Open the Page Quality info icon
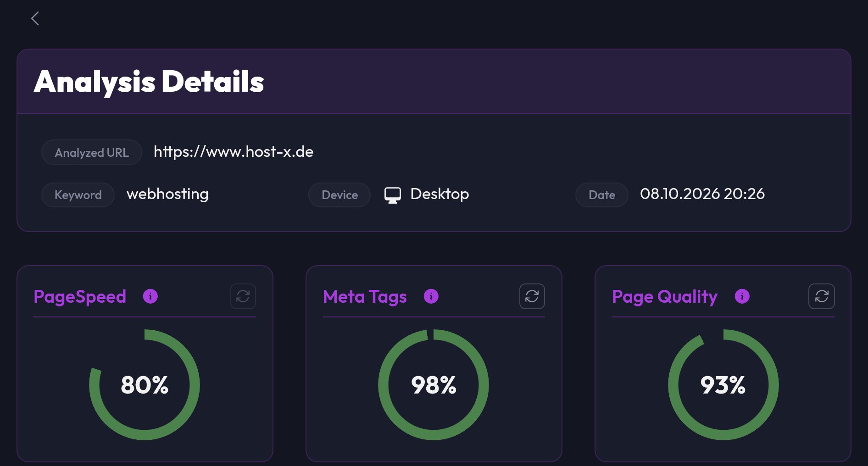The width and height of the screenshot is (868, 466). point(742,296)
